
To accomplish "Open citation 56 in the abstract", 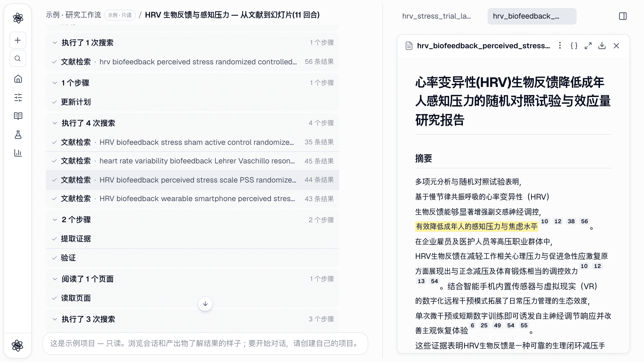I will (x=584, y=221).
